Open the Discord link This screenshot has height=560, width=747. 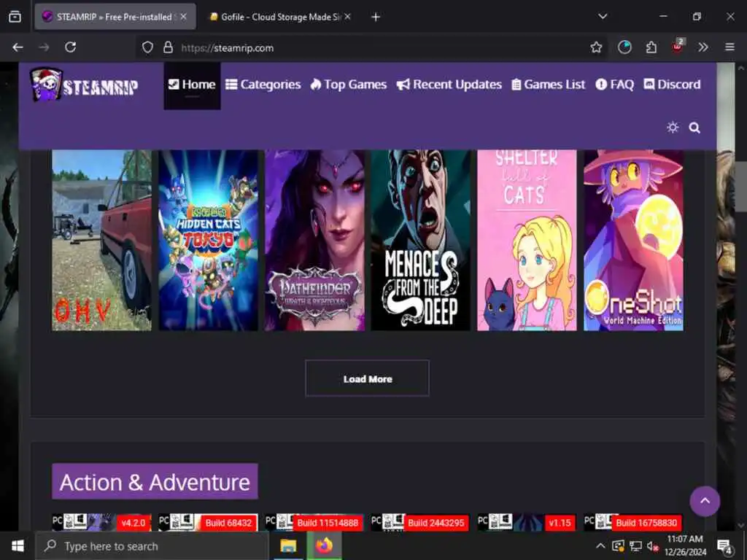pos(672,85)
